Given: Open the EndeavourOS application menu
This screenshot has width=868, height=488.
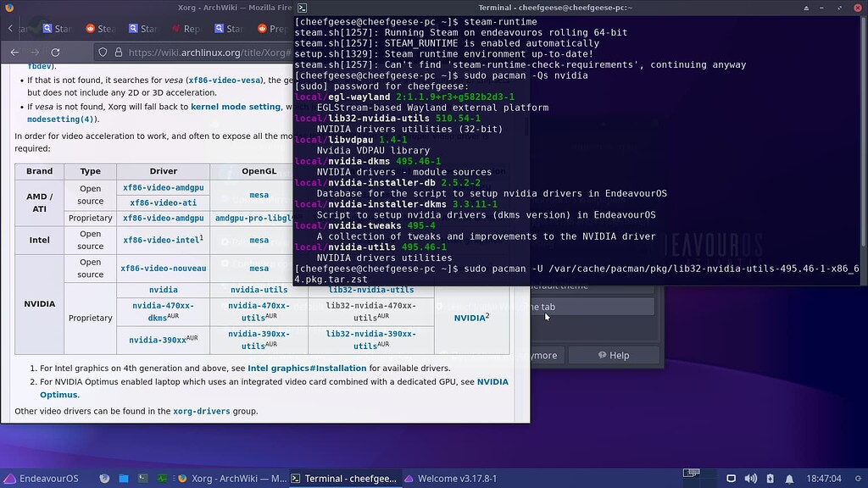Looking at the screenshot, I should tap(41, 479).
